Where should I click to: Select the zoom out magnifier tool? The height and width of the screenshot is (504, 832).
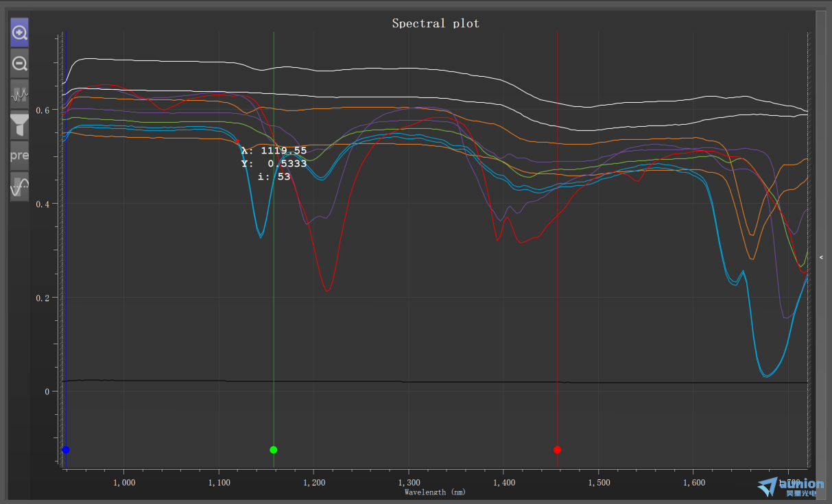tap(20, 64)
